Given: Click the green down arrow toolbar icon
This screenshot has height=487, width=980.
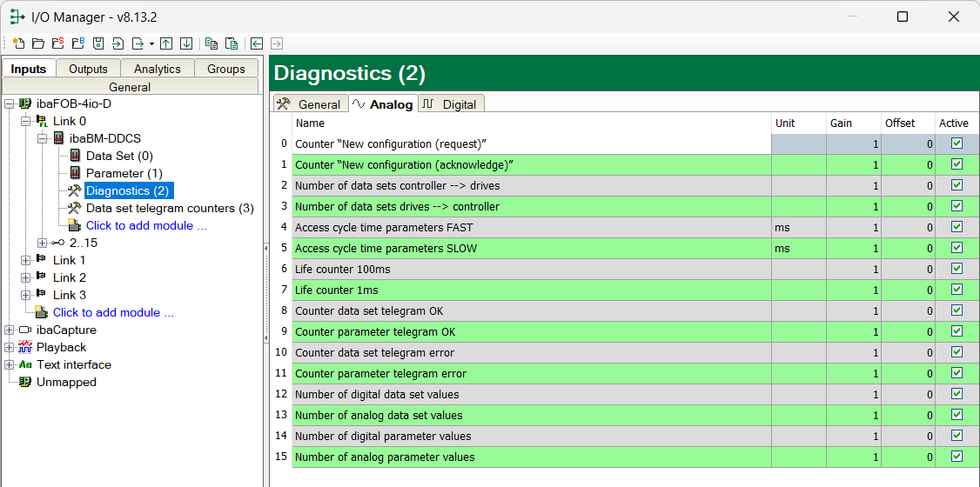Looking at the screenshot, I should point(185,43).
